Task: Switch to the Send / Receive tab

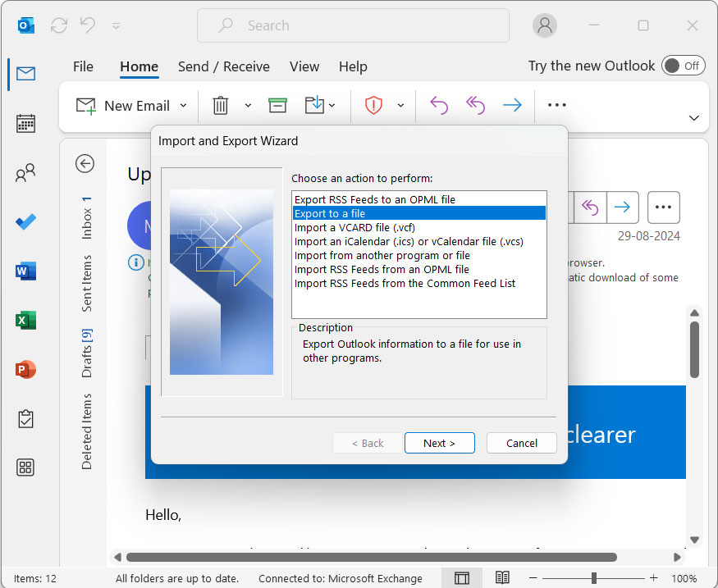Action: [x=224, y=66]
